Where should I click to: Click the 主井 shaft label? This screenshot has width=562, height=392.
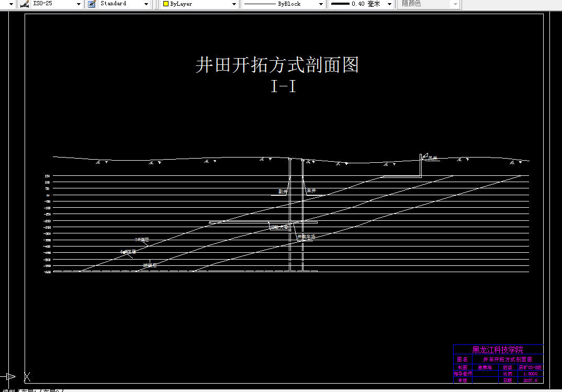pos(311,191)
